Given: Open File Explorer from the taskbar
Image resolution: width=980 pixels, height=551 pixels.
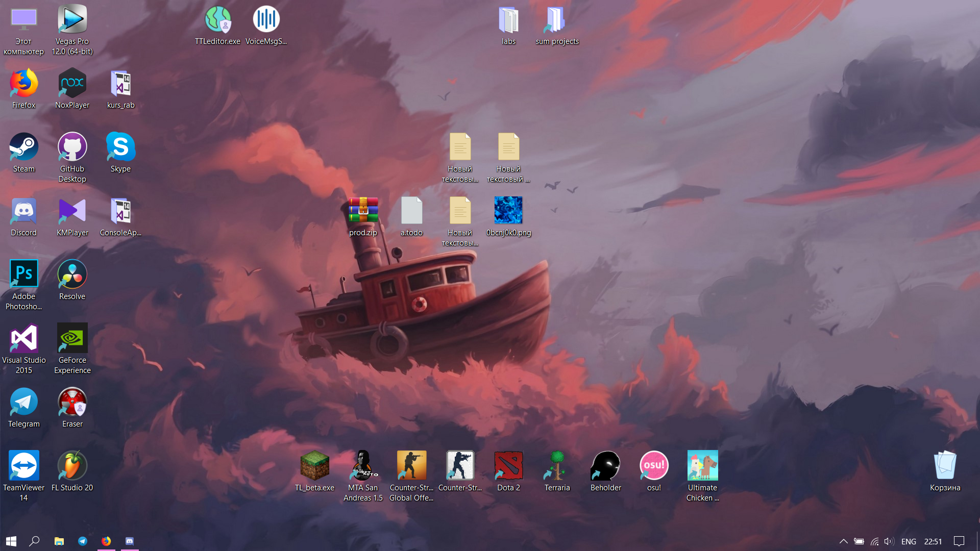Looking at the screenshot, I should click(x=59, y=541).
